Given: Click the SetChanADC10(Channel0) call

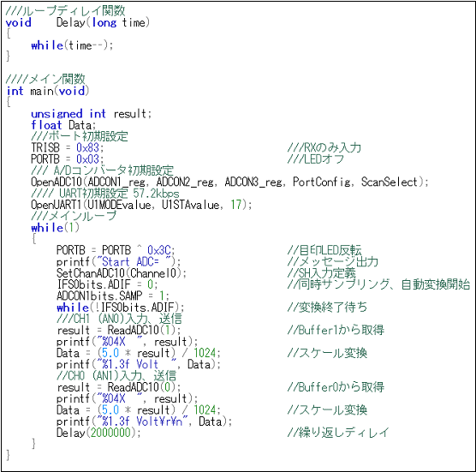Looking at the screenshot, I should (122, 273).
